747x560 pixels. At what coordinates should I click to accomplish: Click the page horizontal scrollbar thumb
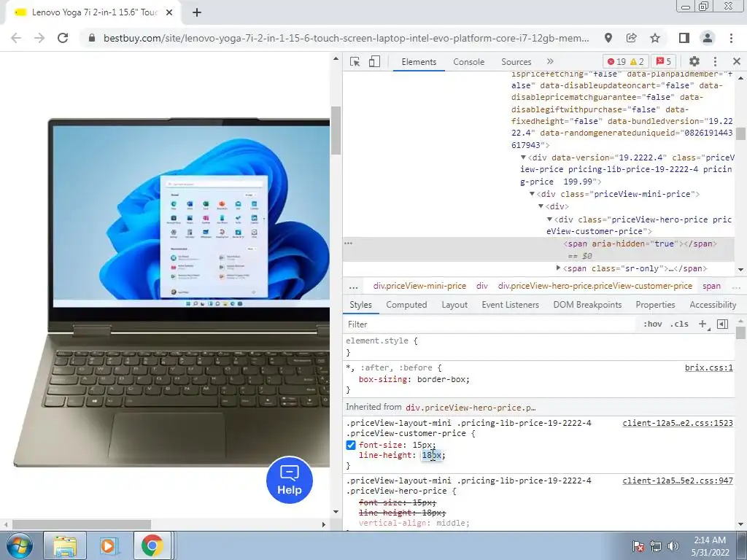pyautogui.click(x=82, y=524)
